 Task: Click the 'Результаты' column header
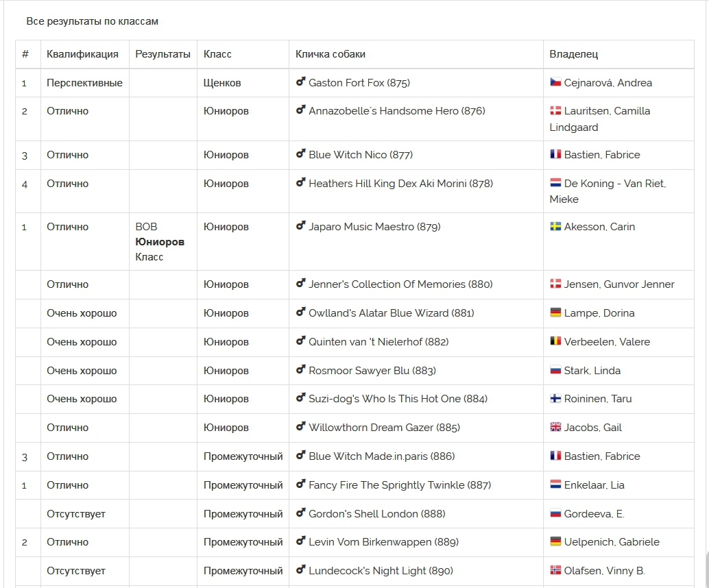[x=163, y=54]
